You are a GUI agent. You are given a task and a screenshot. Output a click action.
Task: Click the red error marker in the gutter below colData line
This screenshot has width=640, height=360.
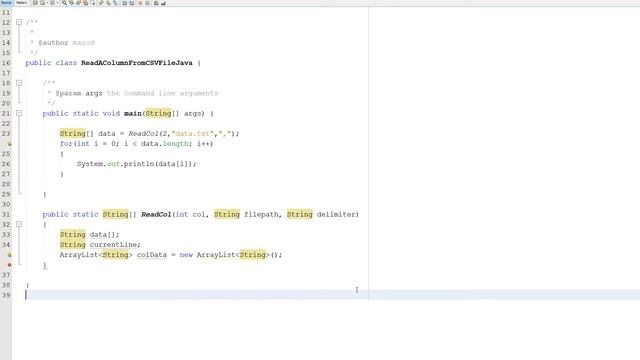tap(9, 265)
